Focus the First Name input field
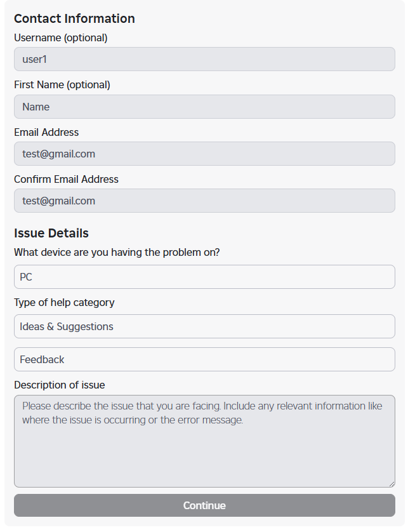This screenshot has height=532, width=408. (204, 107)
